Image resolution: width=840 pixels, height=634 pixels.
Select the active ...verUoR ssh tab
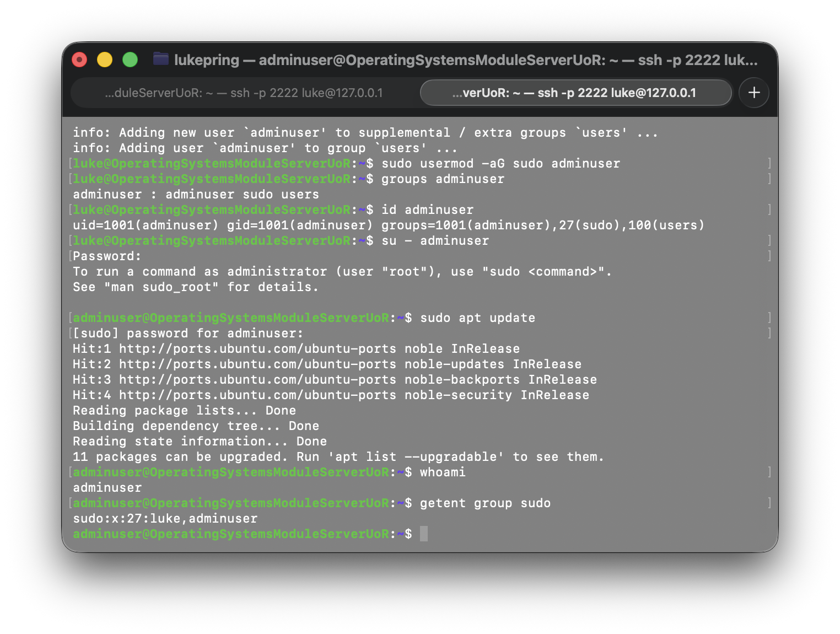[x=575, y=93]
